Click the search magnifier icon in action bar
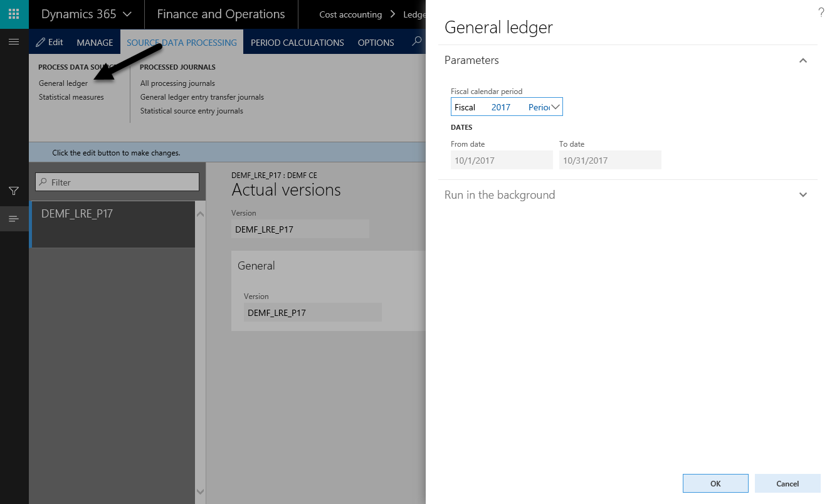This screenshot has width=832, height=504. point(416,42)
